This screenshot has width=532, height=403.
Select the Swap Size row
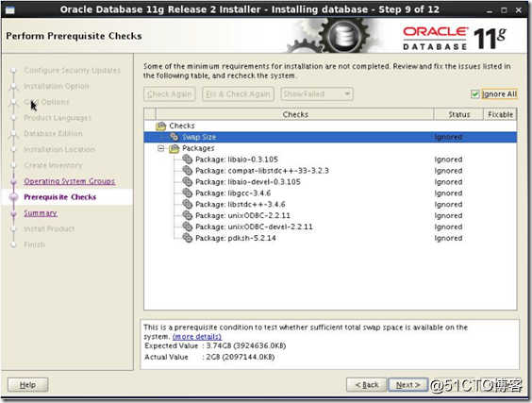click(x=330, y=137)
